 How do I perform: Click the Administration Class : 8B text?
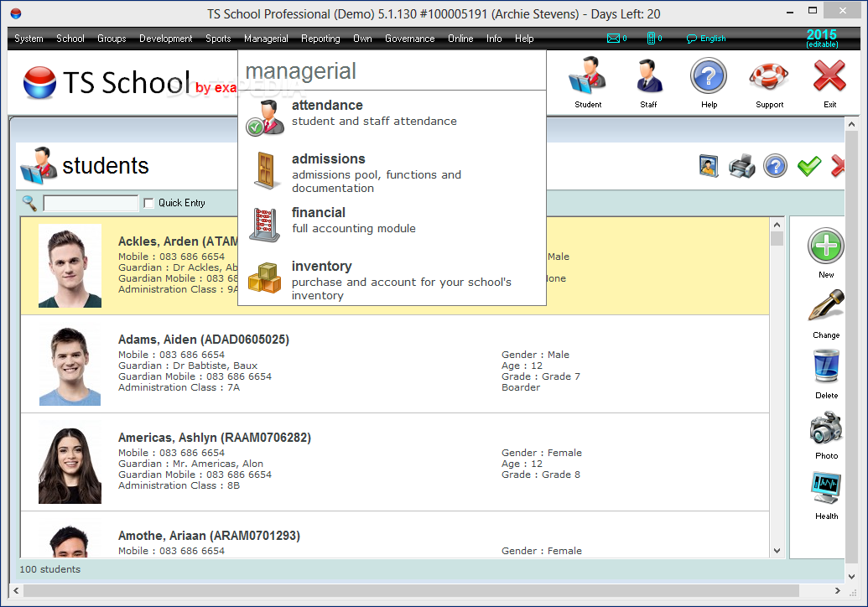pos(179,485)
